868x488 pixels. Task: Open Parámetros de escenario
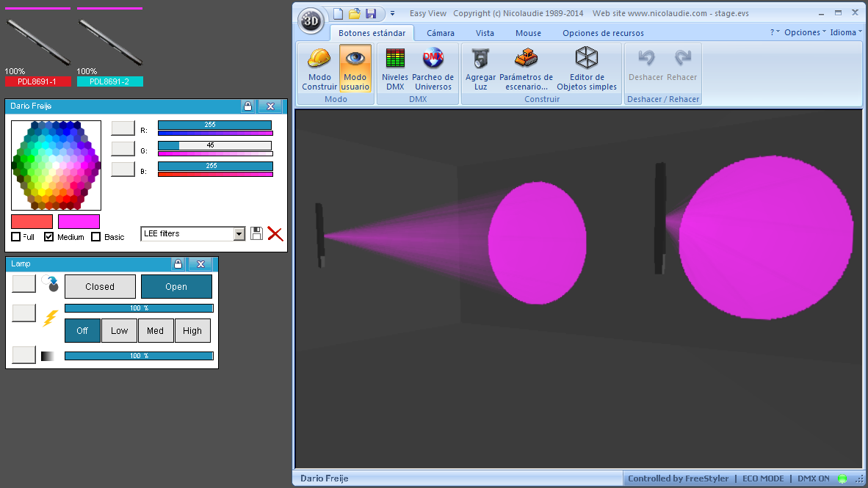[x=526, y=68]
